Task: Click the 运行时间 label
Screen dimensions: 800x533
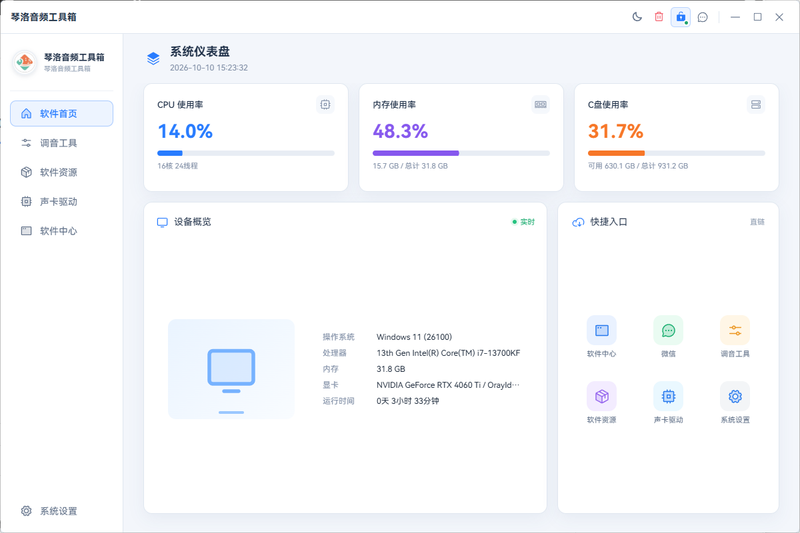Action: 338,401
